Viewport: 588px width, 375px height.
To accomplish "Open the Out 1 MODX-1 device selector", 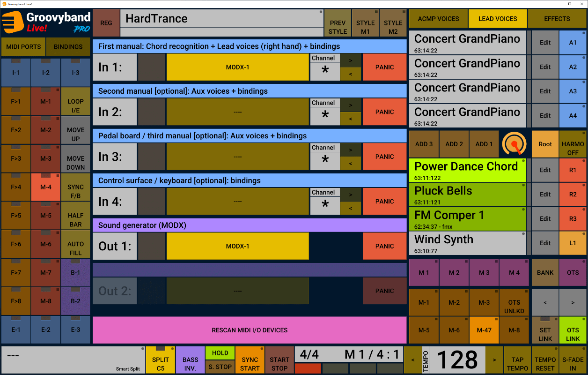I will click(x=237, y=246).
